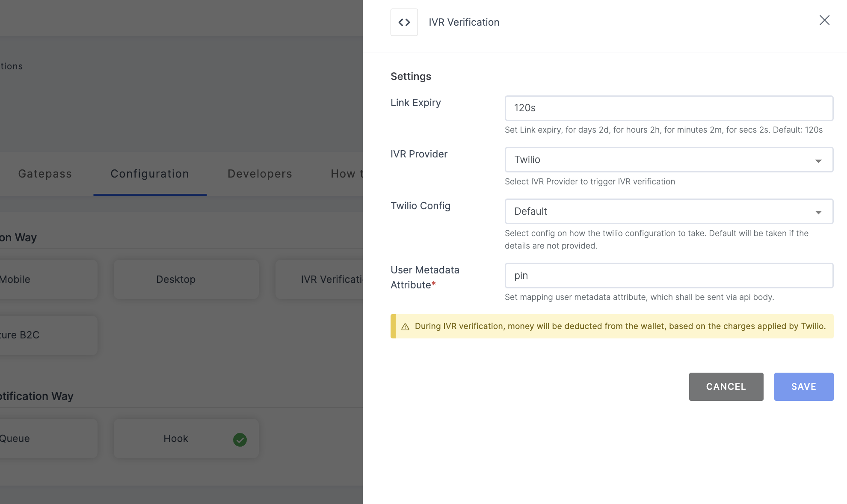Click the warning triangle icon in alert
Image resolution: width=847 pixels, height=504 pixels.
tap(406, 326)
